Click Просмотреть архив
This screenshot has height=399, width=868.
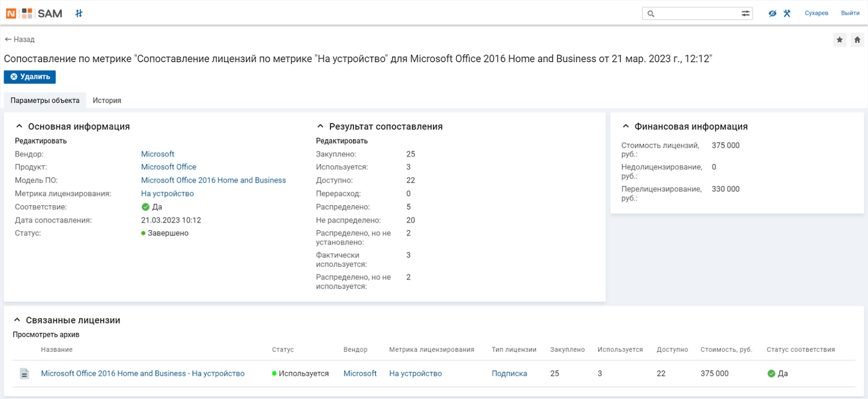46,335
